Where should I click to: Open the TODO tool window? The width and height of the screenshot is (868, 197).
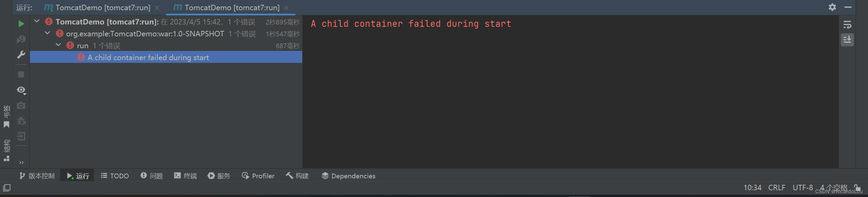[115, 176]
